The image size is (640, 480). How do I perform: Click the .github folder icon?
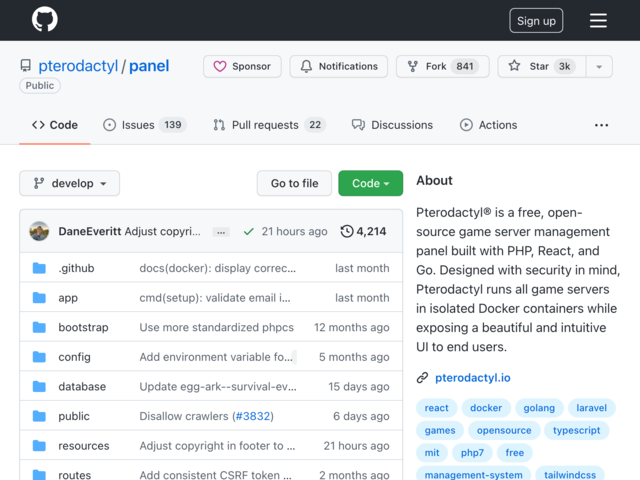pyautogui.click(x=39, y=268)
